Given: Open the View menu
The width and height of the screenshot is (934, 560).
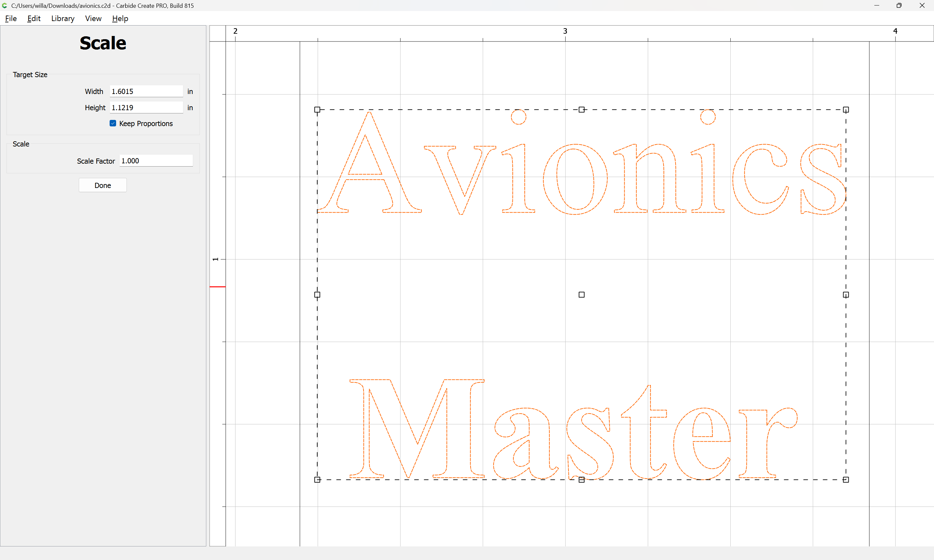Looking at the screenshot, I should coord(93,18).
